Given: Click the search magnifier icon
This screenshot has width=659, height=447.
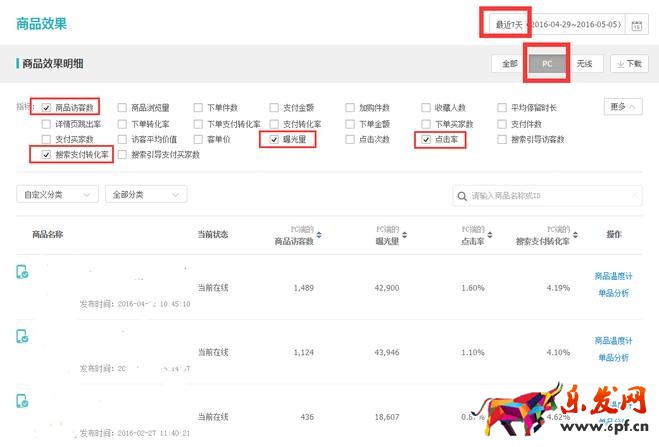Looking at the screenshot, I should pos(463,196).
